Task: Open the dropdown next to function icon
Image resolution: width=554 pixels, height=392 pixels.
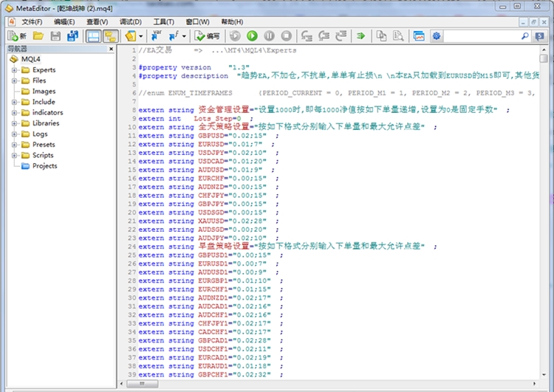Action: point(184,36)
